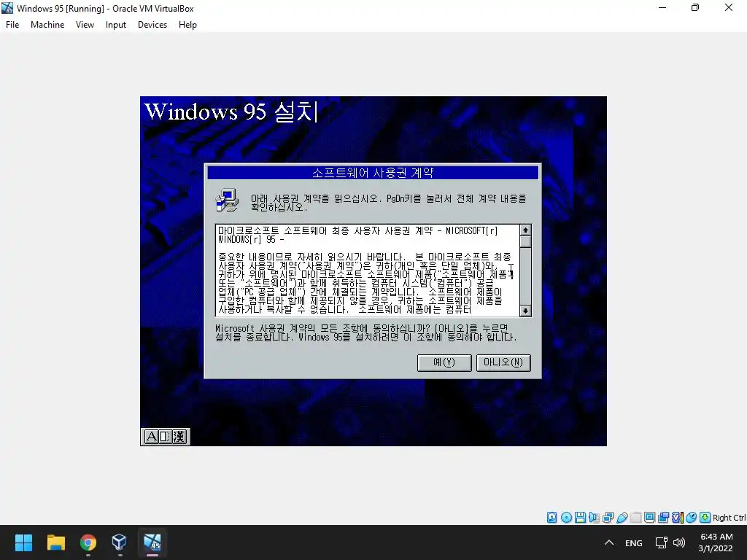Image resolution: width=747 pixels, height=560 pixels.
Task: Click the 'Microsoft 사용권 계약의 모든 조항에' question text
Action: [366, 332]
